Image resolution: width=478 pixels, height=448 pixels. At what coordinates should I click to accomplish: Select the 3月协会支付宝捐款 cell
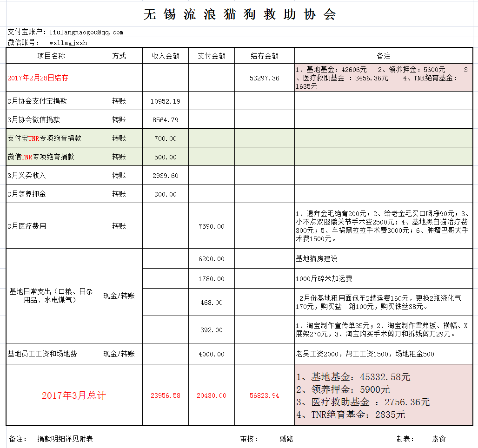[51, 101]
